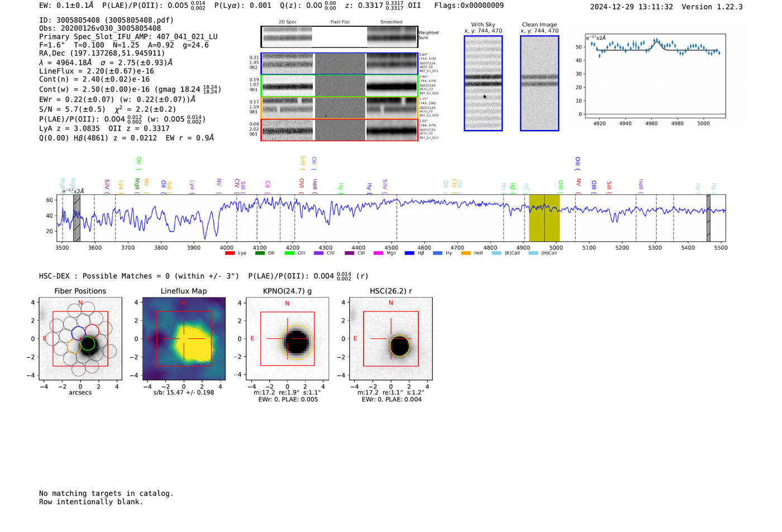The height and width of the screenshot is (532, 782).
Task: Click the EW: 0.1±0.1Å header value
Action: click(66, 5)
